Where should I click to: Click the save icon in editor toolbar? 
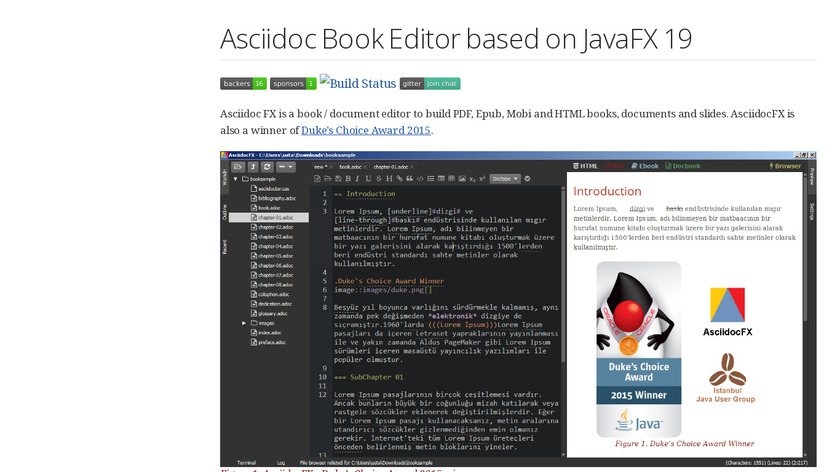coord(338,179)
